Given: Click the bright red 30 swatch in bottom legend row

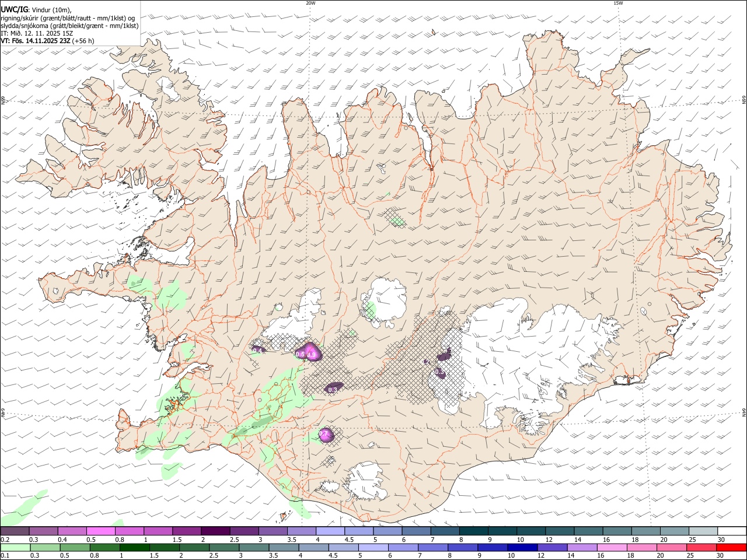Looking at the screenshot, I should click(731, 547).
